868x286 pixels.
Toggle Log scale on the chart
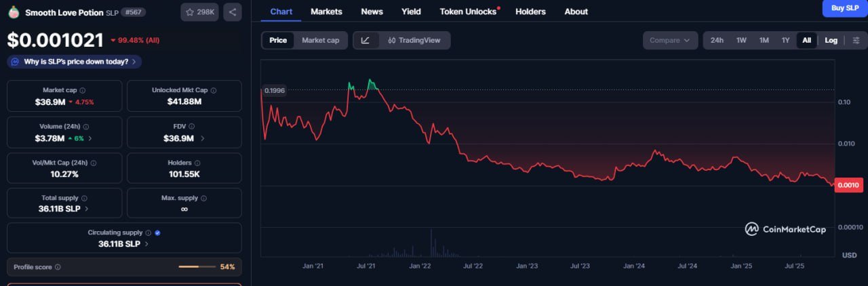click(x=831, y=41)
